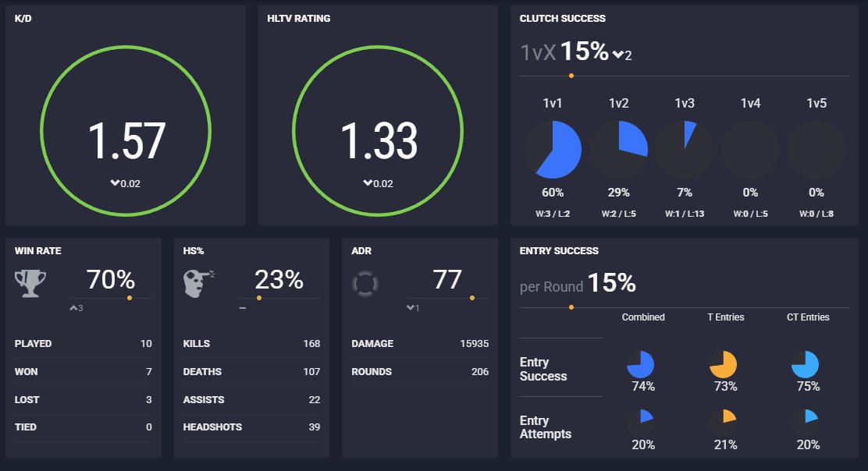868x471 pixels.
Task: Click the DEATHS value 107
Action: coord(311,371)
